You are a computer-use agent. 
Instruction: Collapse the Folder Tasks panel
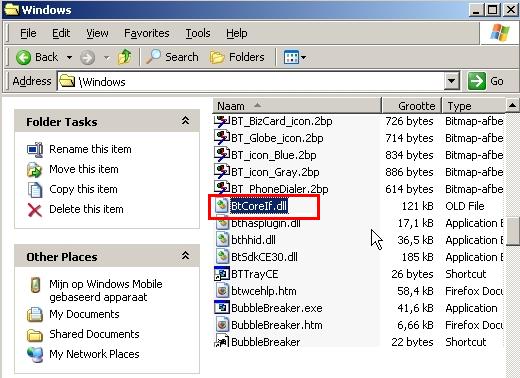(185, 121)
